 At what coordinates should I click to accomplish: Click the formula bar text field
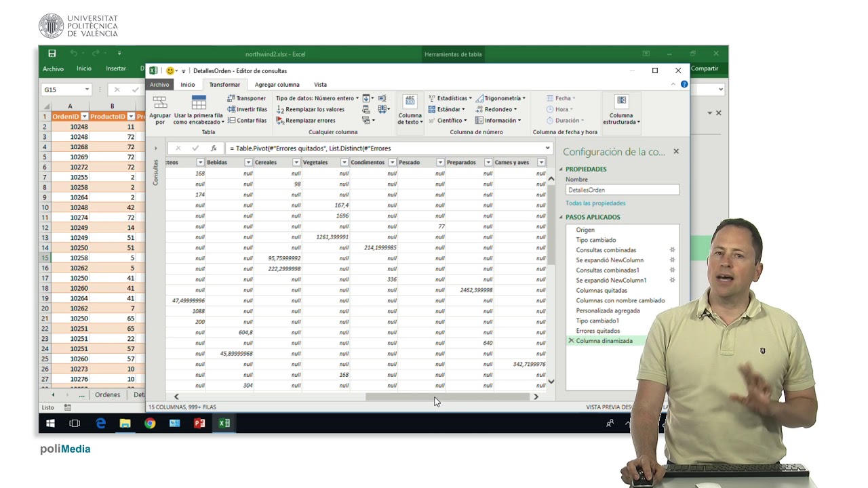384,148
